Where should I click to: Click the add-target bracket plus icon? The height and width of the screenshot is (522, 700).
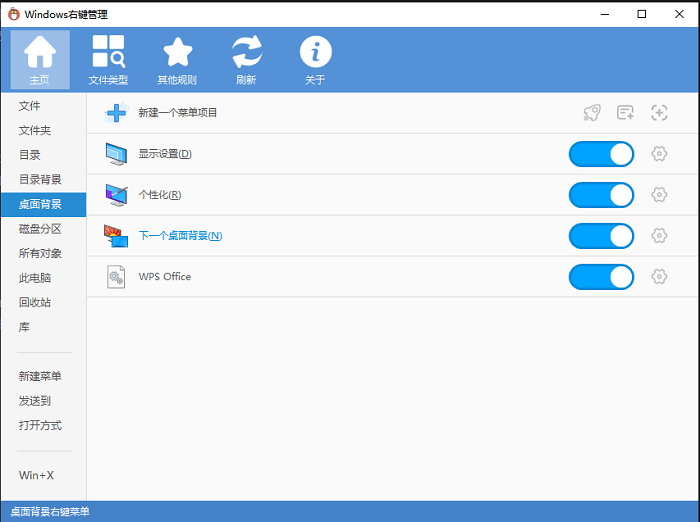coord(659,113)
